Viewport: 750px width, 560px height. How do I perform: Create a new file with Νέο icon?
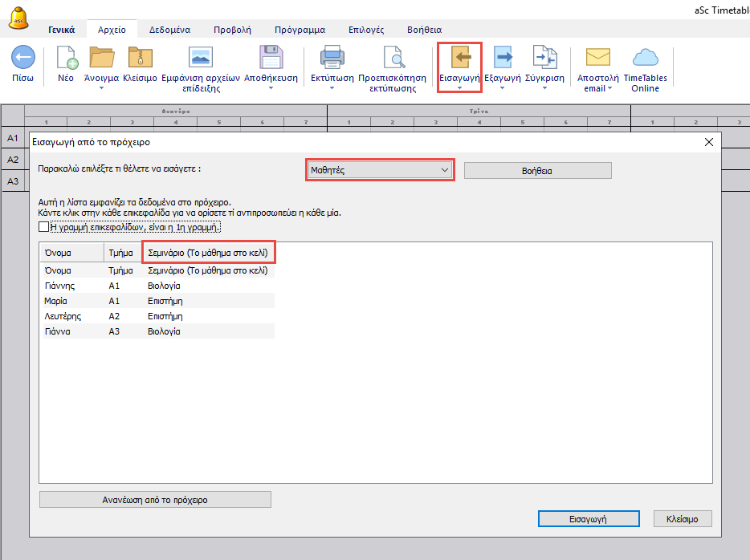tap(66, 59)
